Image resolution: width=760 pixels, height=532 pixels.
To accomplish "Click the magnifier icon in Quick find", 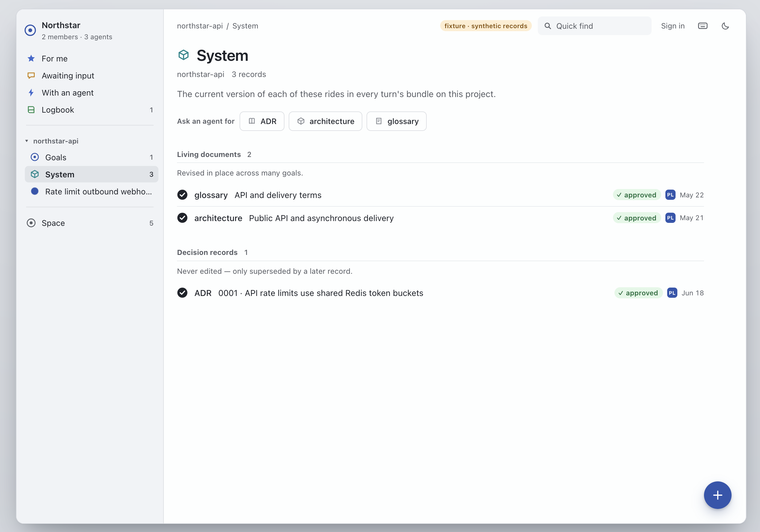I will click(x=548, y=26).
